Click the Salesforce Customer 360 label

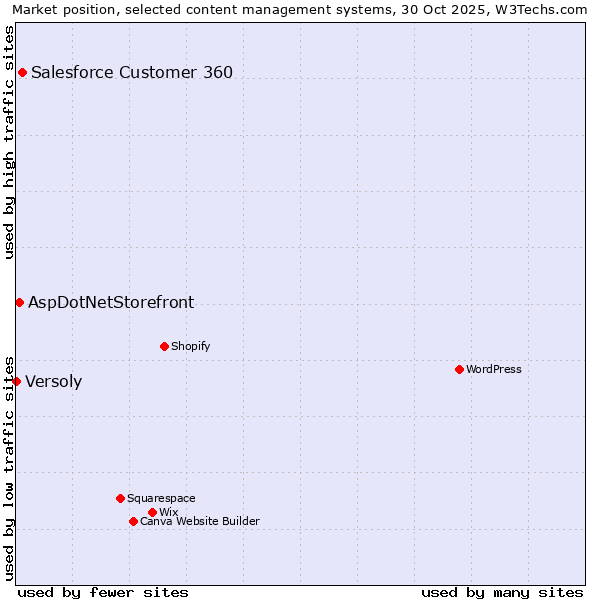click(132, 72)
